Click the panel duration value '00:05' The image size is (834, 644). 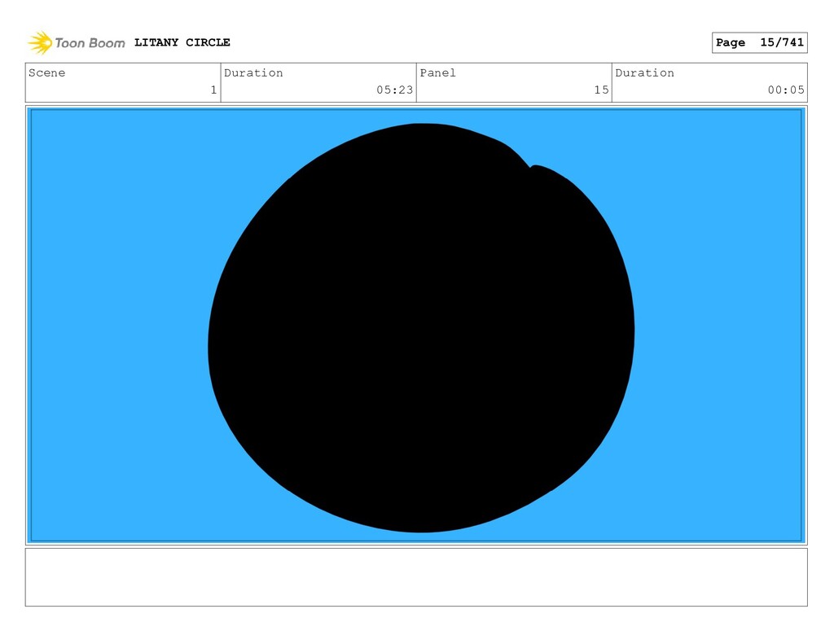click(786, 90)
